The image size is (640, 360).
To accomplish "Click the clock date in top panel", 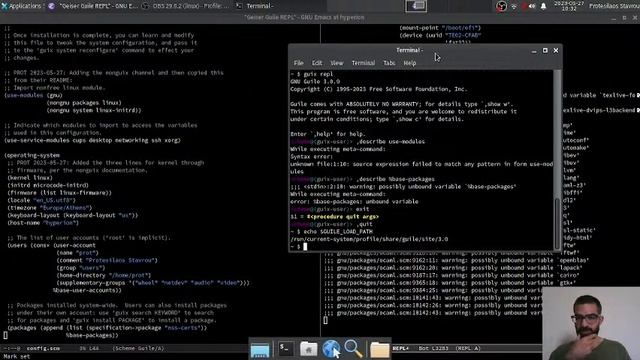I will 569,6.
